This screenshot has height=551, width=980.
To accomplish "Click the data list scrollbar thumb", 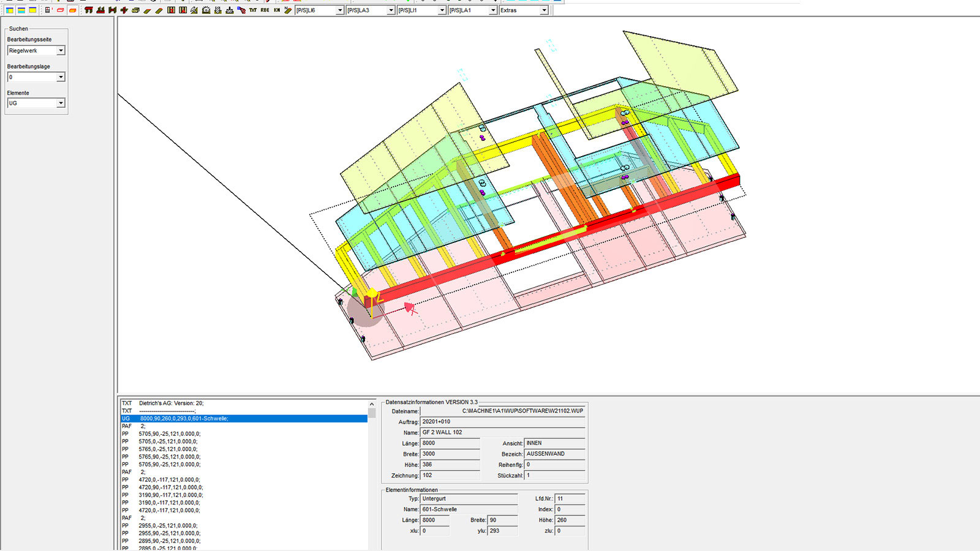I will point(372,413).
